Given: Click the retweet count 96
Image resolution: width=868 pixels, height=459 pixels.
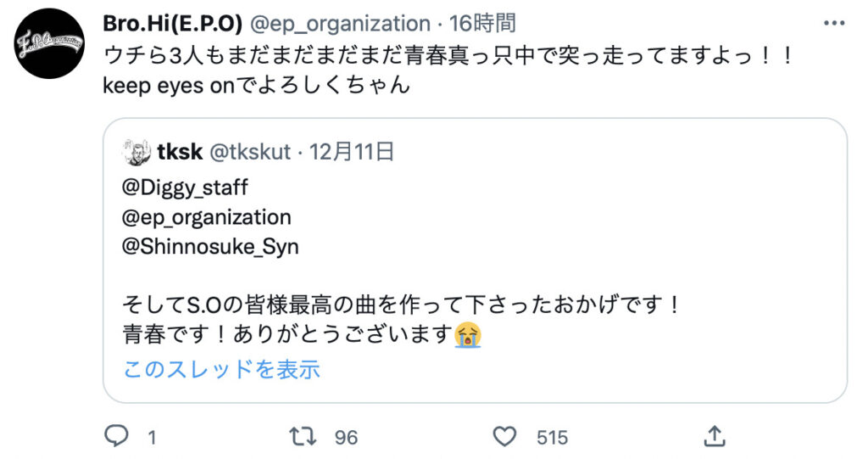Looking at the screenshot, I should [346, 437].
